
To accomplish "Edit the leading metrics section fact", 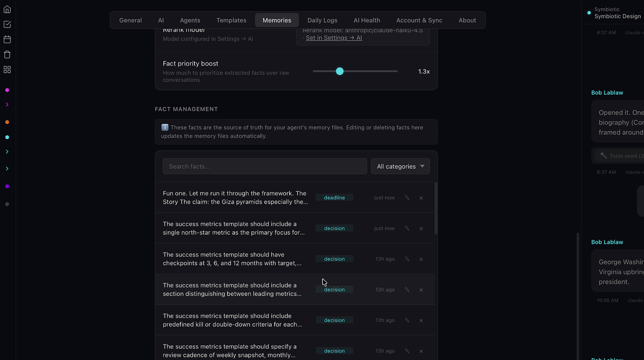I will (407, 289).
